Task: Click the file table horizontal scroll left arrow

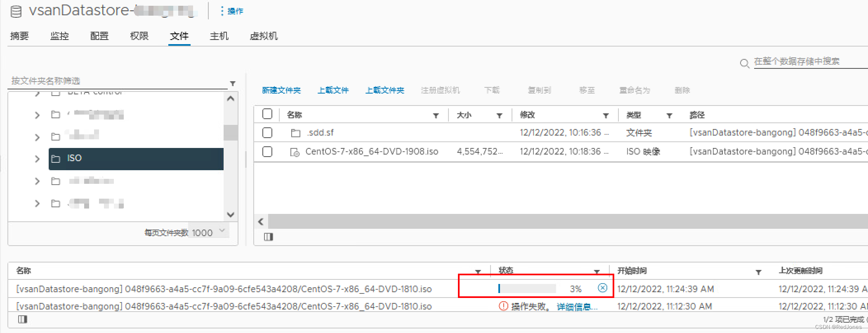Action: [x=261, y=222]
